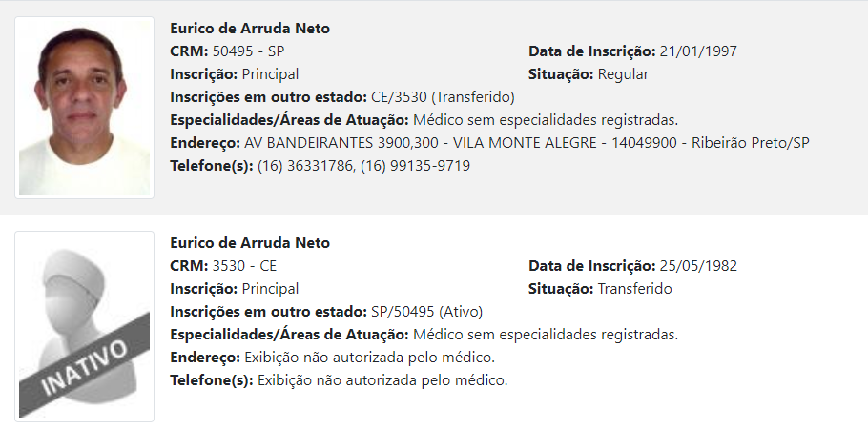The width and height of the screenshot is (868, 430).
Task: Select the name heading of the SP record
Action: click(x=250, y=29)
